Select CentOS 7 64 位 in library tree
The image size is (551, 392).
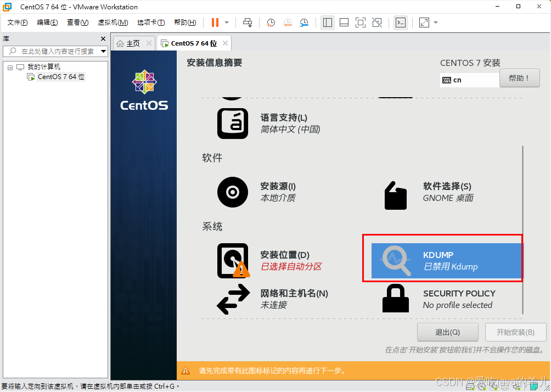61,77
